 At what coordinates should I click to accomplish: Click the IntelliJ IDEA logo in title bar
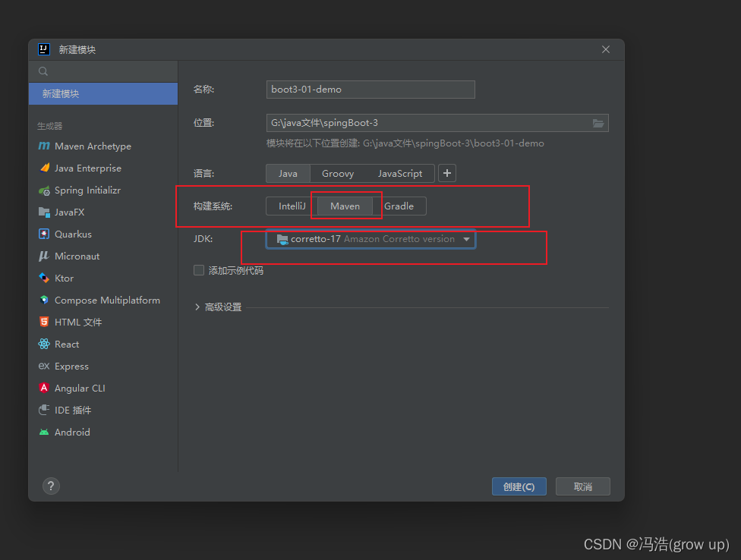44,49
